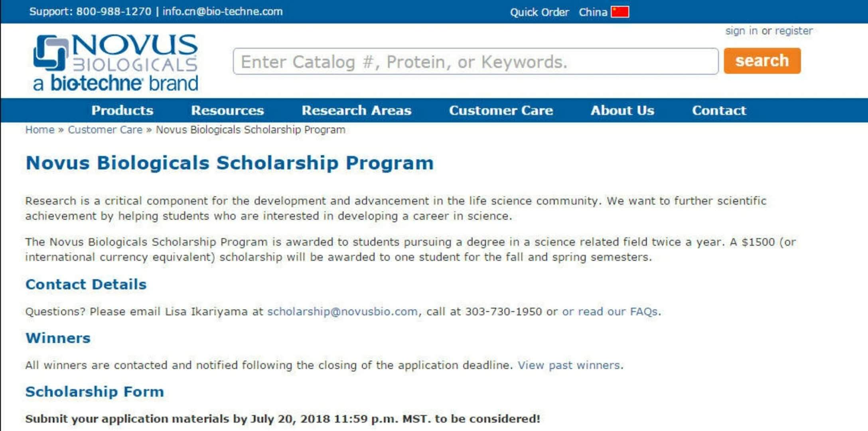This screenshot has height=431, width=868.
Task: Open the Contact menu
Action: pyautogui.click(x=719, y=111)
